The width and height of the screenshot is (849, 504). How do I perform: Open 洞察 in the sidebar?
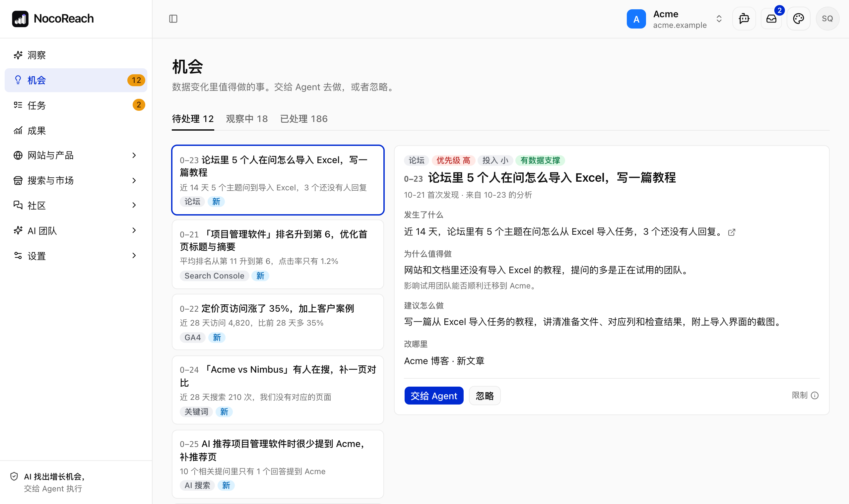pyautogui.click(x=76, y=55)
